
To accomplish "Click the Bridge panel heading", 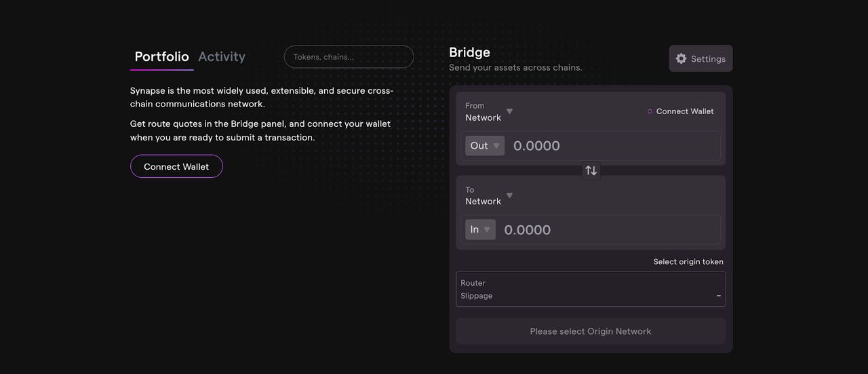I will [469, 52].
